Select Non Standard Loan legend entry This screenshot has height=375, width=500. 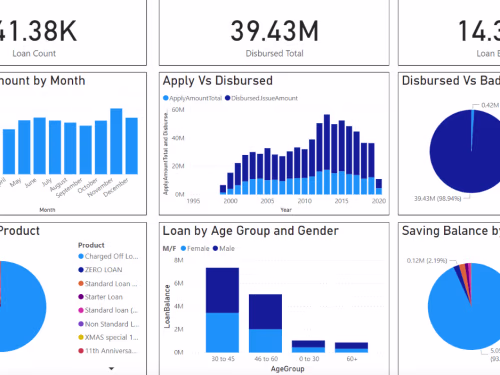109,324
